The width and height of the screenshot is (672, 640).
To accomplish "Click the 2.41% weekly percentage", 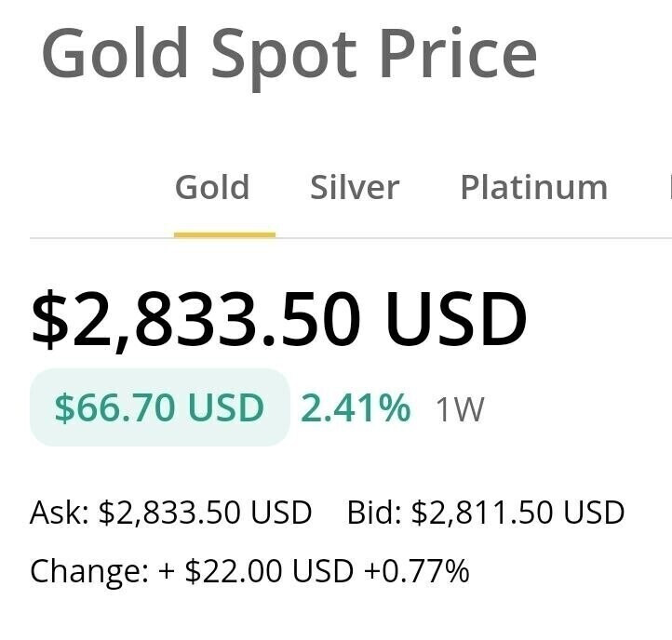I will (x=355, y=407).
